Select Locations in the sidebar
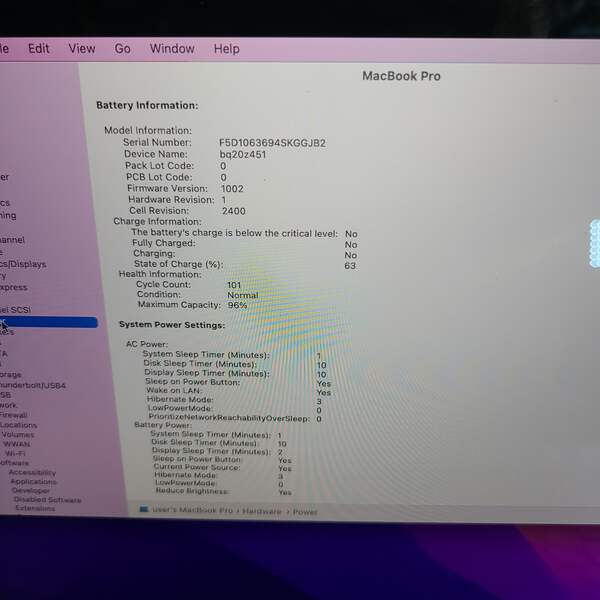This screenshot has height=600, width=600. pyautogui.click(x=18, y=425)
